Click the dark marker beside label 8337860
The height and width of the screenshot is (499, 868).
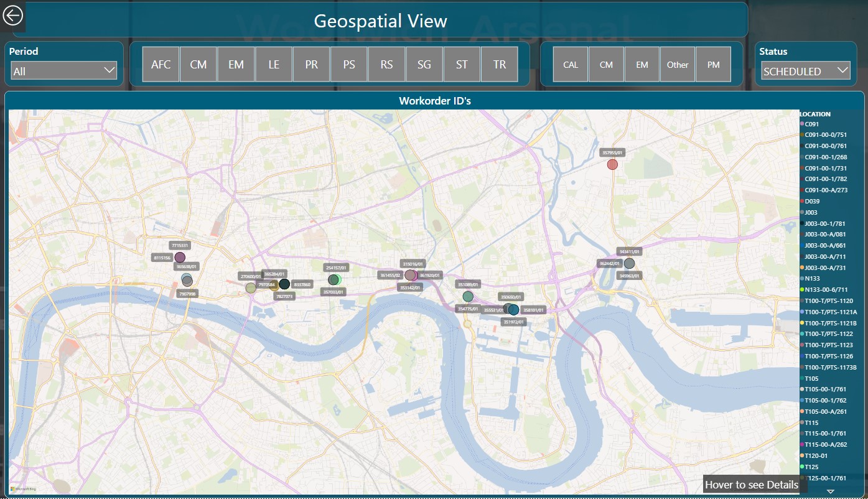point(284,284)
